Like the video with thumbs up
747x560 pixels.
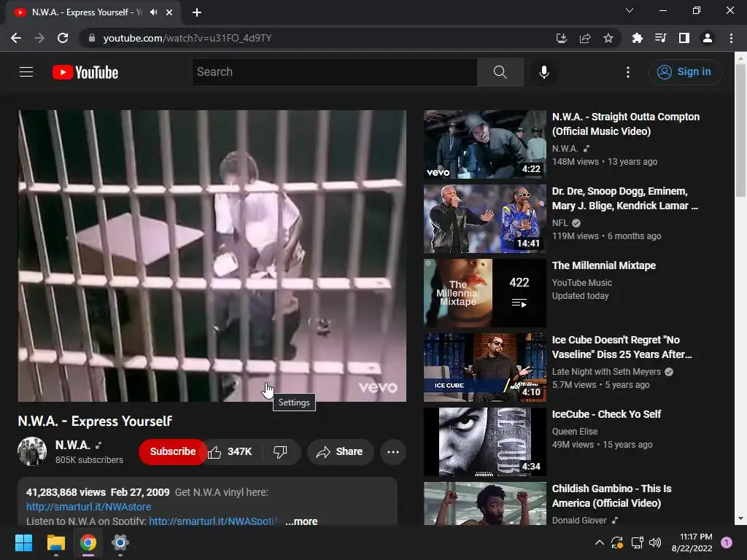point(230,451)
